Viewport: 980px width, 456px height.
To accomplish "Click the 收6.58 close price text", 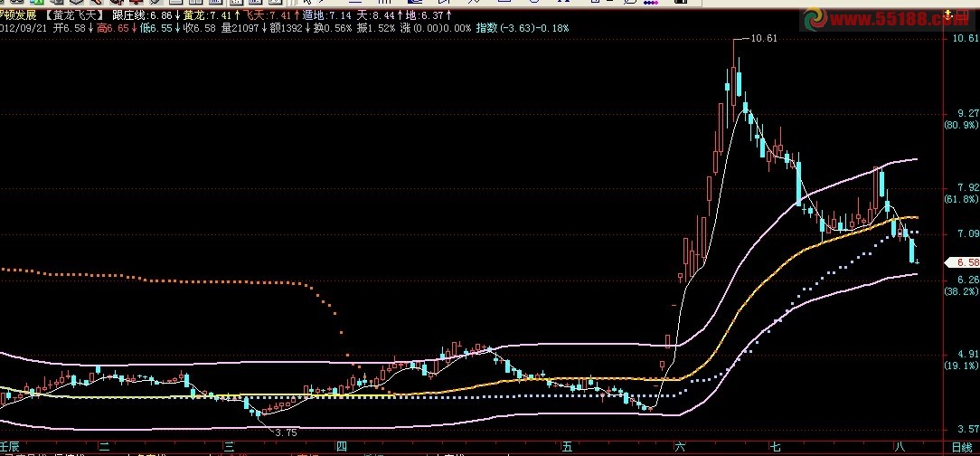I will pos(200,28).
